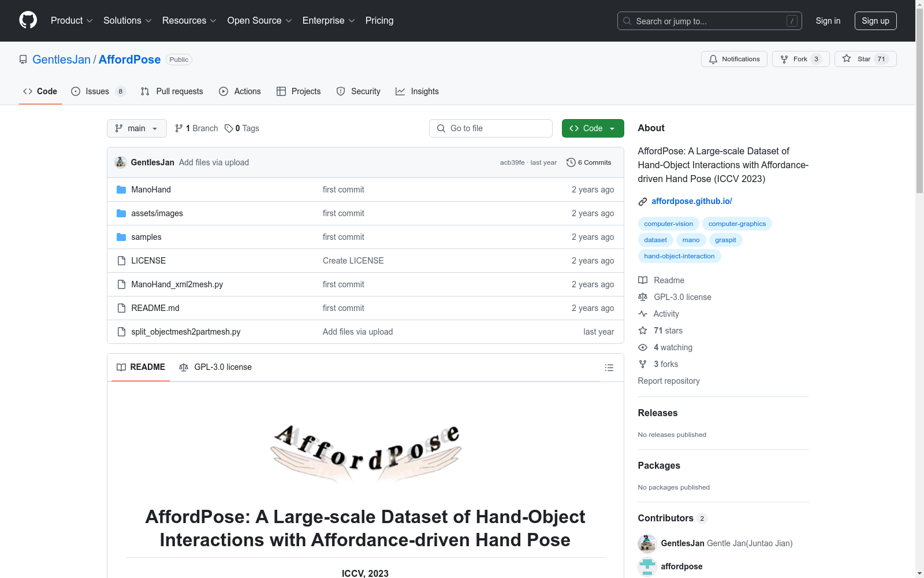Open the green Code dropdown button
Image resolution: width=924 pixels, height=578 pixels.
tap(593, 128)
